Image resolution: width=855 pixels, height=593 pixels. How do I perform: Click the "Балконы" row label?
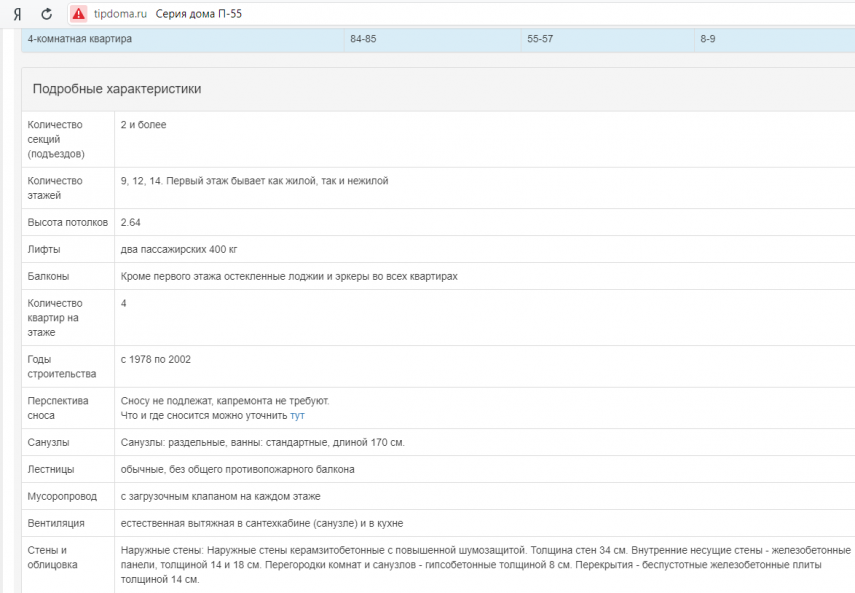49,276
